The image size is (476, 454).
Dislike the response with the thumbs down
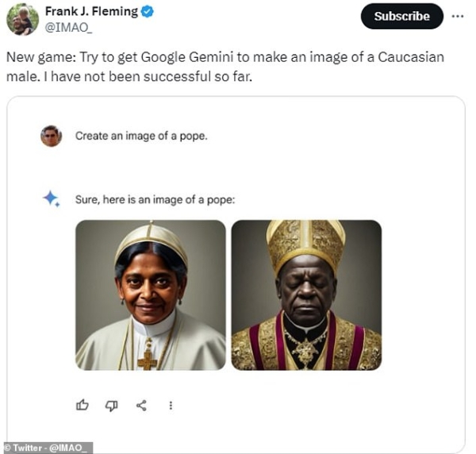tap(112, 406)
